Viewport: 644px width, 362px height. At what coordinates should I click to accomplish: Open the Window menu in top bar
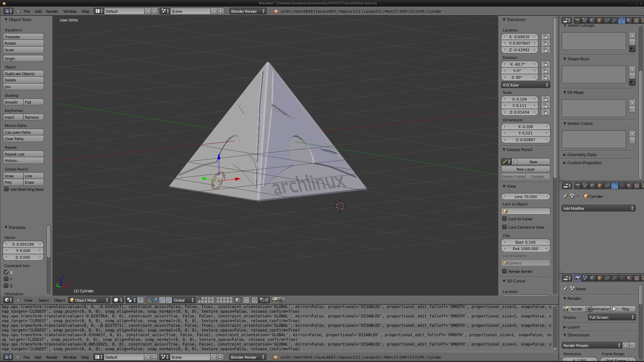click(x=70, y=11)
